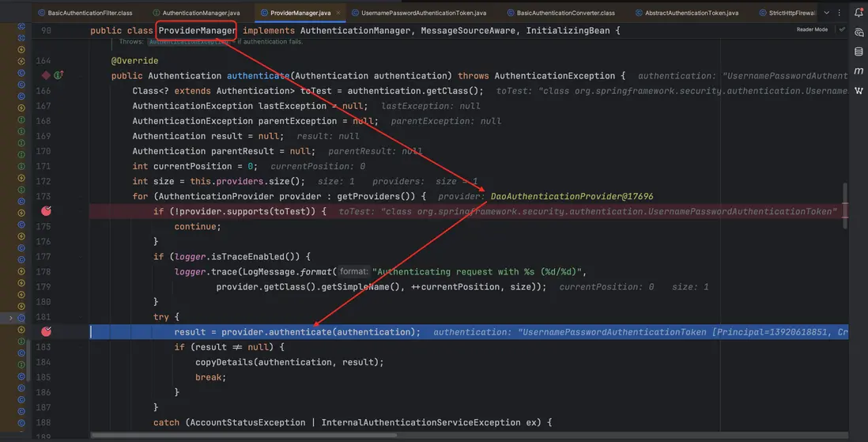868x442 pixels.
Task: Switch to BasicAuthenticationConverter.class tab
Action: pyautogui.click(x=560, y=13)
